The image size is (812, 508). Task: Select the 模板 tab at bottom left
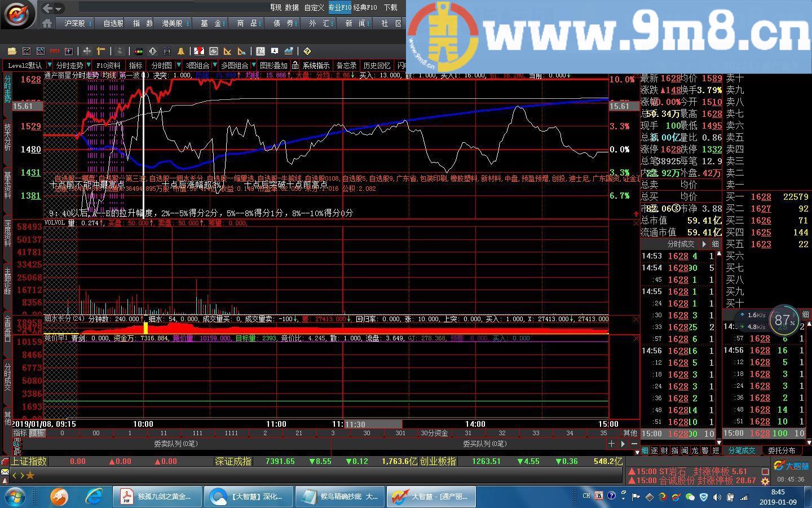pos(37,433)
